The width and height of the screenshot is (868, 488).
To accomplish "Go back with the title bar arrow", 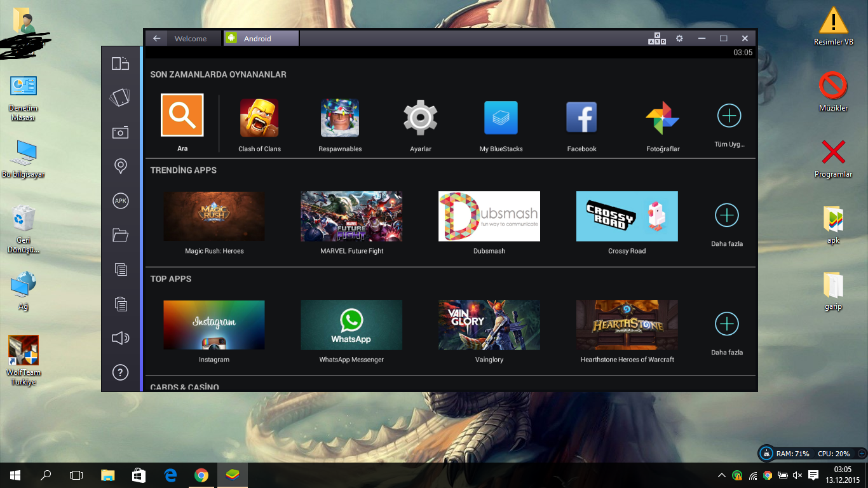I will click(x=156, y=39).
